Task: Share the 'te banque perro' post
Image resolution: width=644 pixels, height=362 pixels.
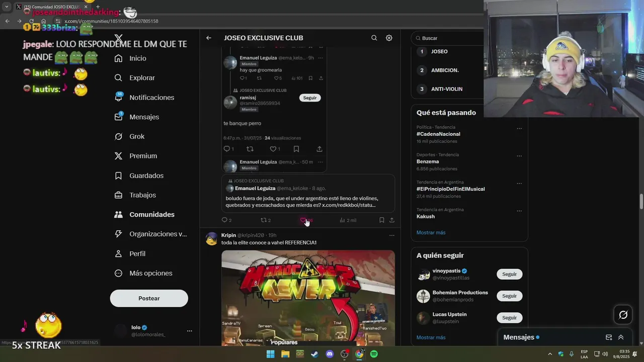Action: point(319,149)
